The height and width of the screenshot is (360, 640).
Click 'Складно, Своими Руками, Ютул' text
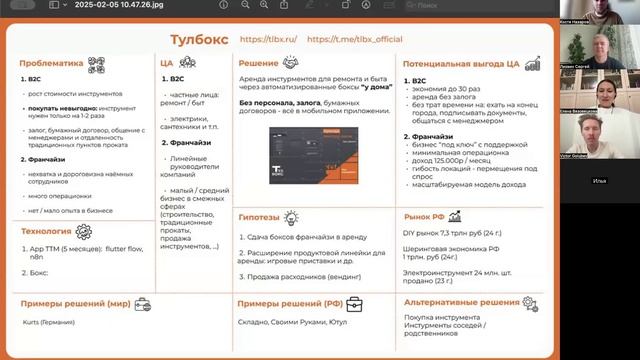point(292,322)
